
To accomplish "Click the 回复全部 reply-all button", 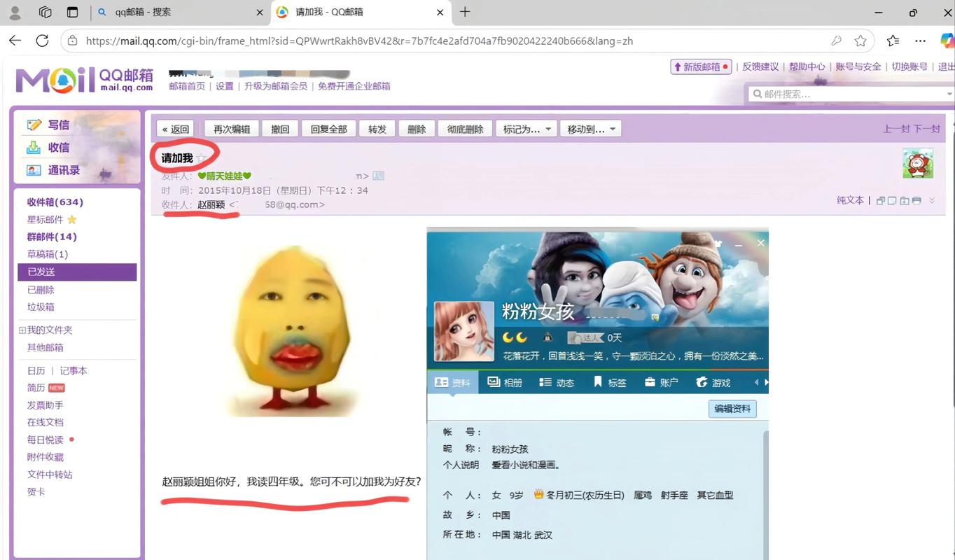I will point(328,128).
